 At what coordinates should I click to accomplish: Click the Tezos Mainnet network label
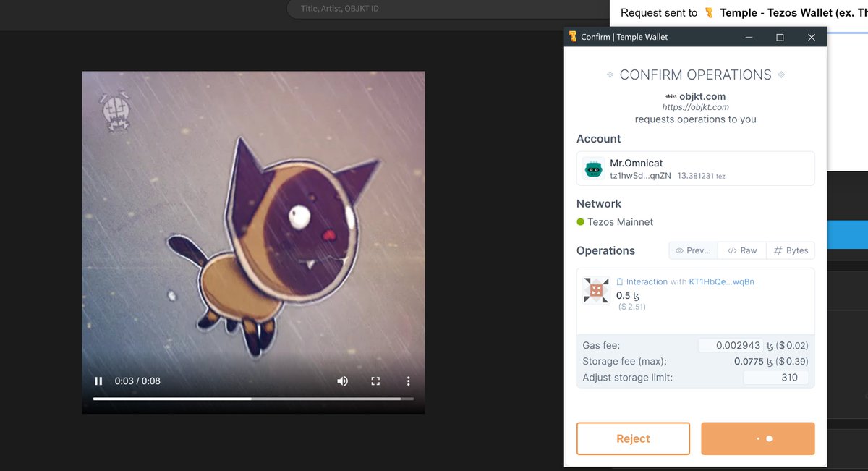point(620,222)
